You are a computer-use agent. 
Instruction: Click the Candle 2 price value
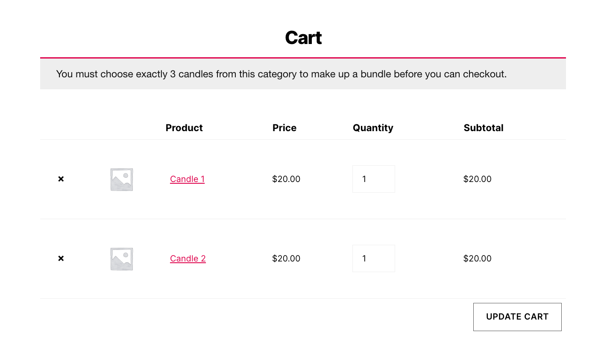pos(286,258)
